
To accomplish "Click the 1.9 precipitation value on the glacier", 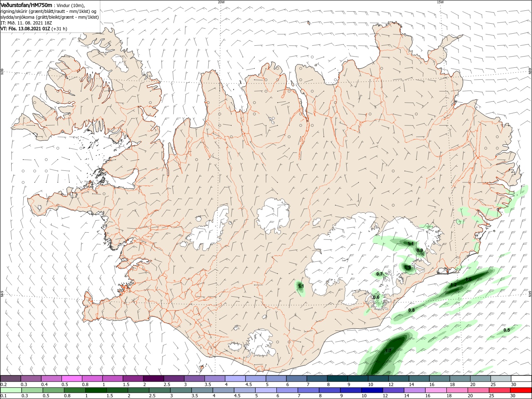I will coord(408,268).
